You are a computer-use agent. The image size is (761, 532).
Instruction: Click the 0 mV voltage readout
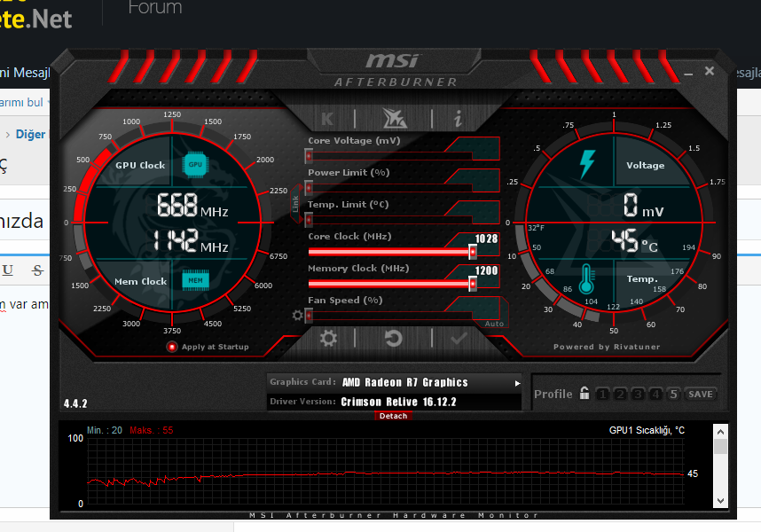(x=643, y=205)
